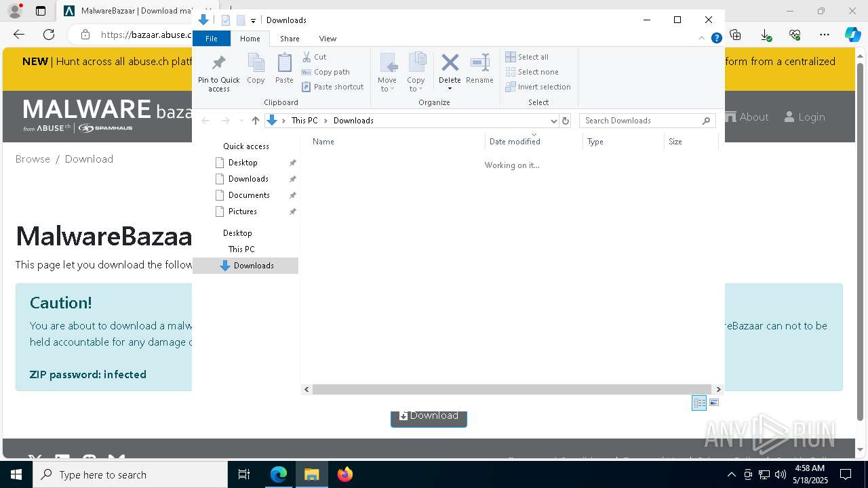Open the recent locations dropdown arrow
868x488 pixels.
point(241,121)
